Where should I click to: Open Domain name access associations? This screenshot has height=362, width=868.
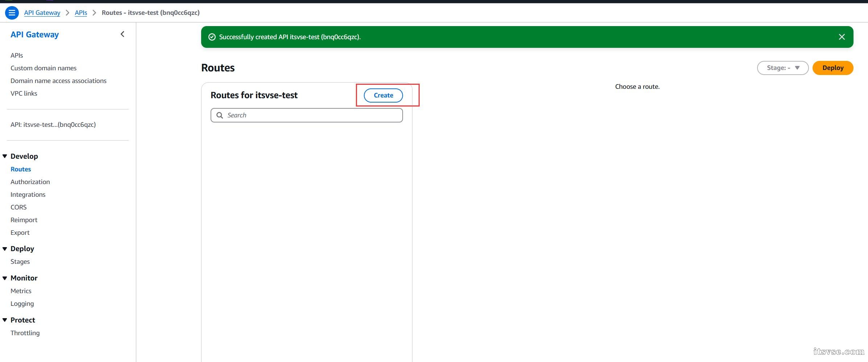(58, 81)
